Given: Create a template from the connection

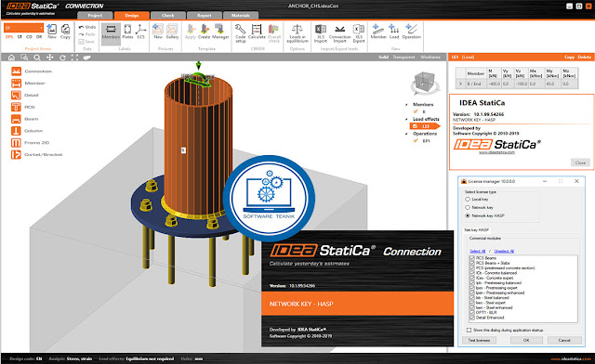Looking at the screenshot, I should tap(205, 31).
